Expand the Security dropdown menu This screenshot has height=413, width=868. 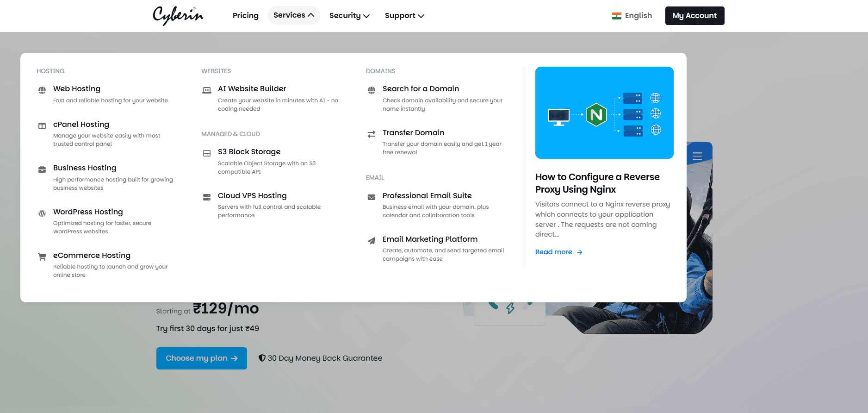click(349, 16)
